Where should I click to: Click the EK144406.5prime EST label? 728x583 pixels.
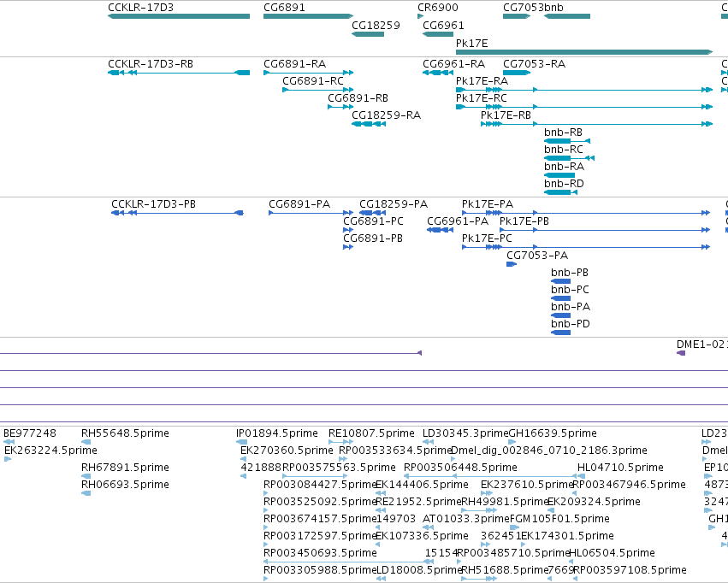tap(422, 485)
